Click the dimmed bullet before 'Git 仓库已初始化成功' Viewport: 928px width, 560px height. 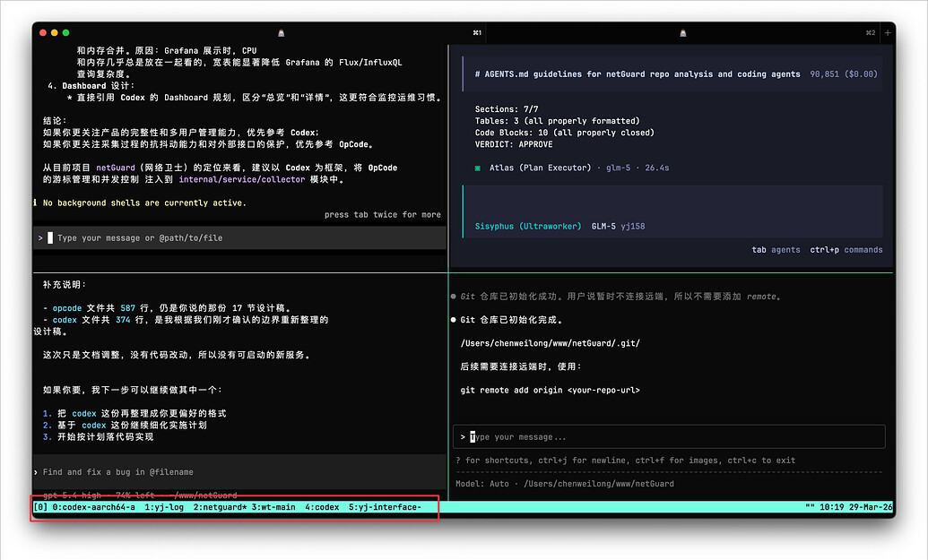pyautogui.click(x=454, y=297)
